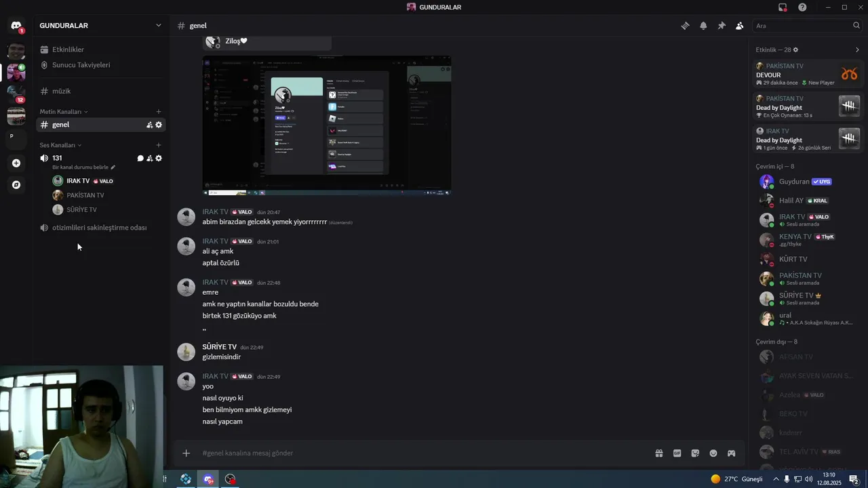Viewport: 868px width, 488px height.
Task: Open the shared screenshot image in chat
Action: click(327, 126)
